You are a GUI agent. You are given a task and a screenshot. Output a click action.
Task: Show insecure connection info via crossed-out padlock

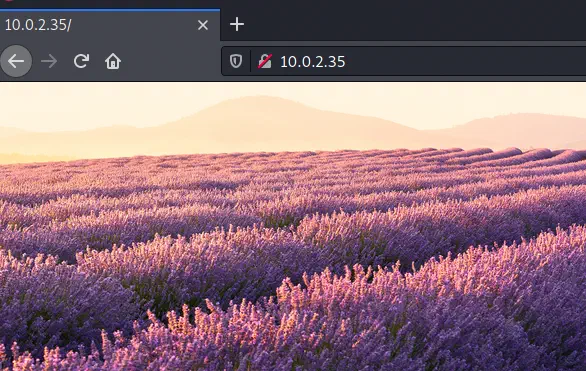(265, 61)
